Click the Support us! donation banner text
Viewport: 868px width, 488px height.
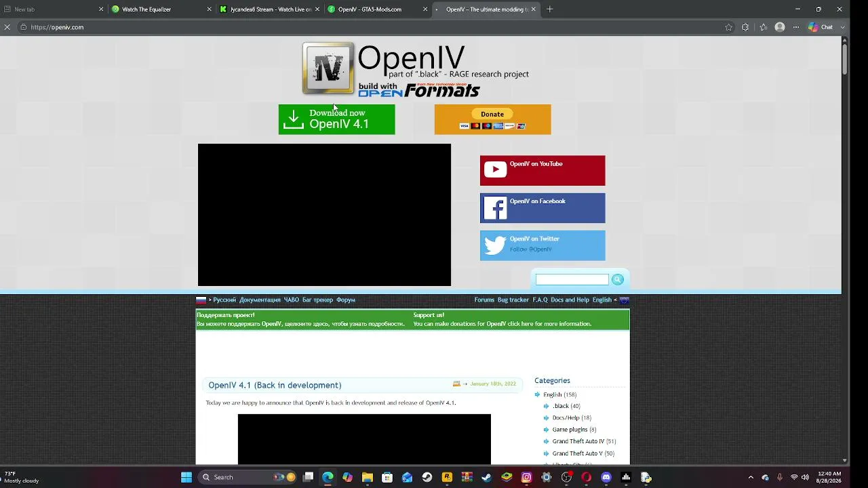[502, 319]
